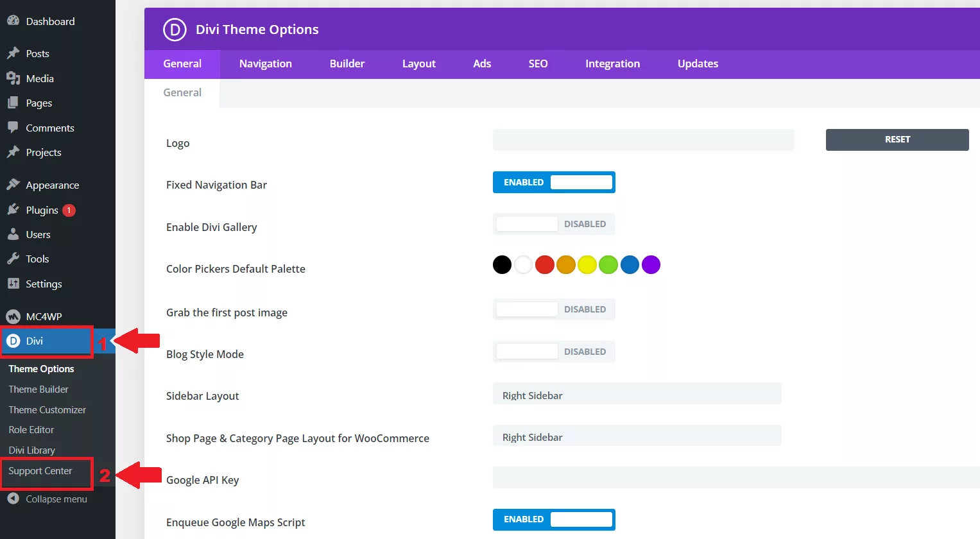Viewport: 980px width, 539px height.
Task: Open the Sidebar Layout dropdown
Action: pyautogui.click(x=637, y=394)
